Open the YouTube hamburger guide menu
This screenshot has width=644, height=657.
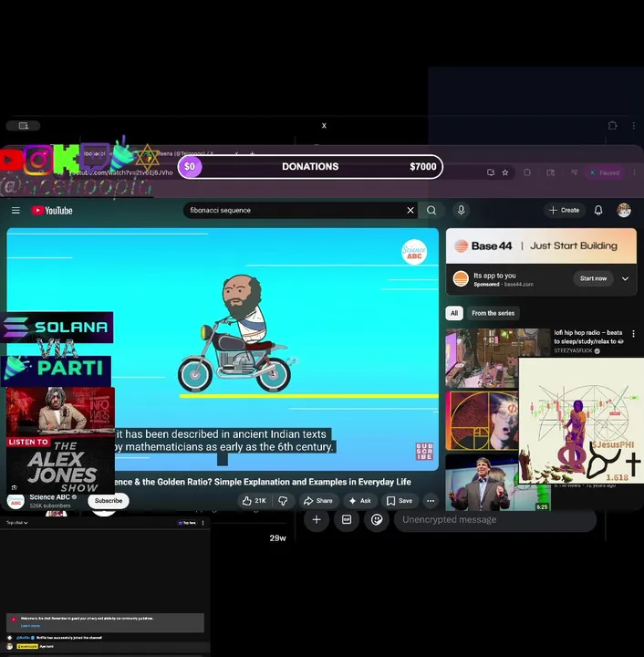coord(16,211)
